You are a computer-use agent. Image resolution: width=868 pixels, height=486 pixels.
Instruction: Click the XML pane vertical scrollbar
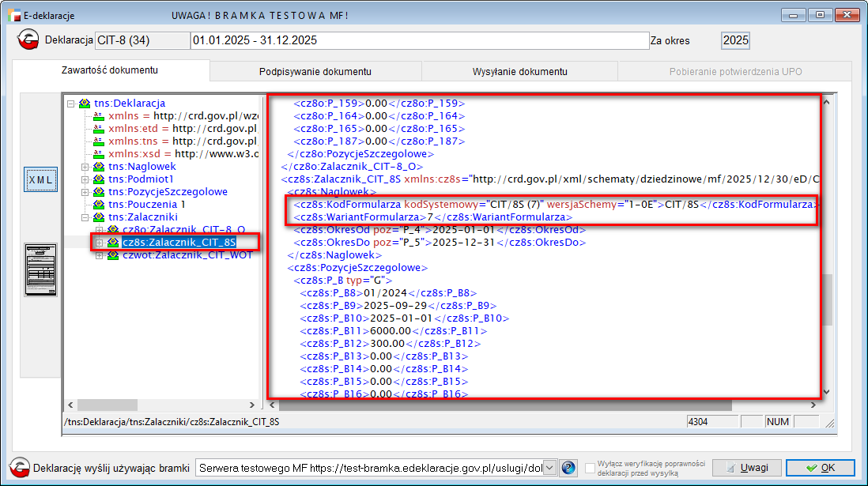(827, 245)
